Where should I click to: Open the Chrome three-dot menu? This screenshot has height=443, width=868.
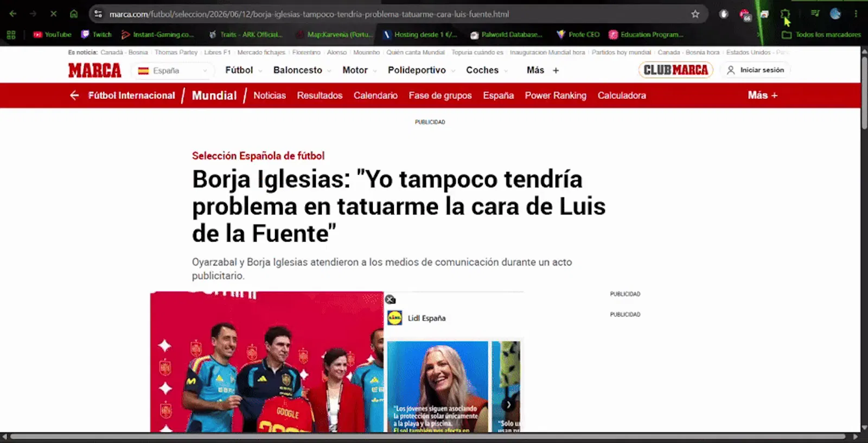coord(856,14)
